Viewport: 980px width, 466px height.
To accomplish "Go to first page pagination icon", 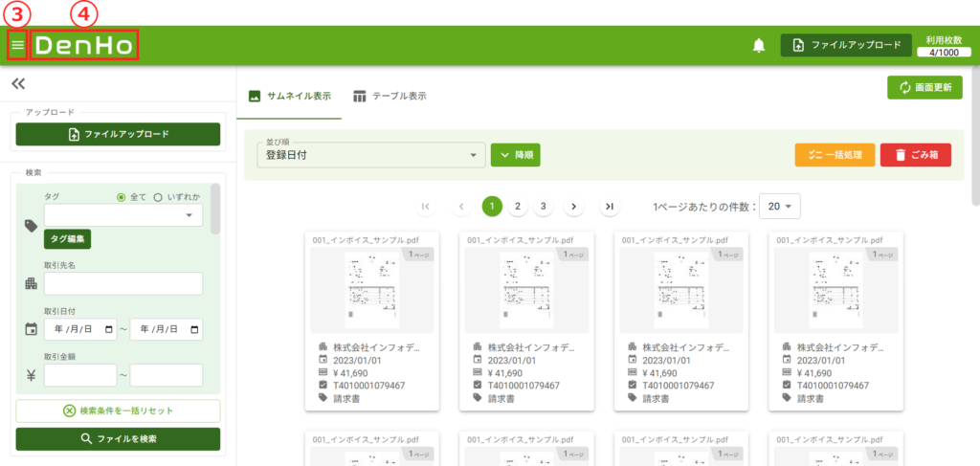I will click(426, 206).
